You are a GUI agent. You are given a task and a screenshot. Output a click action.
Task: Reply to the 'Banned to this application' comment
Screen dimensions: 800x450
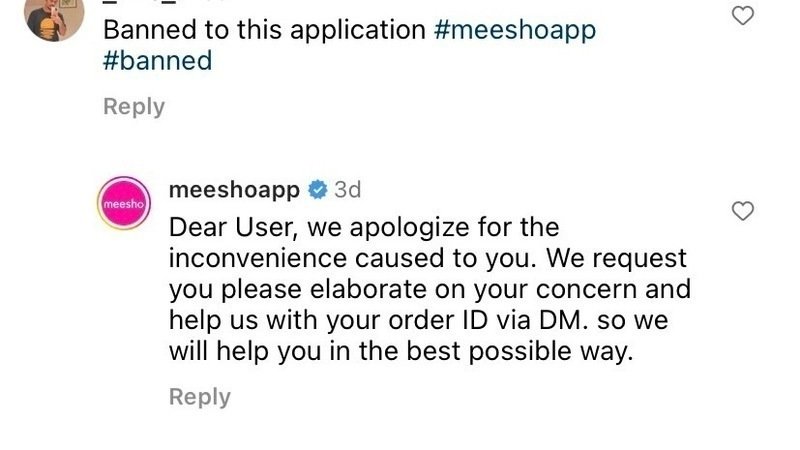(x=134, y=107)
